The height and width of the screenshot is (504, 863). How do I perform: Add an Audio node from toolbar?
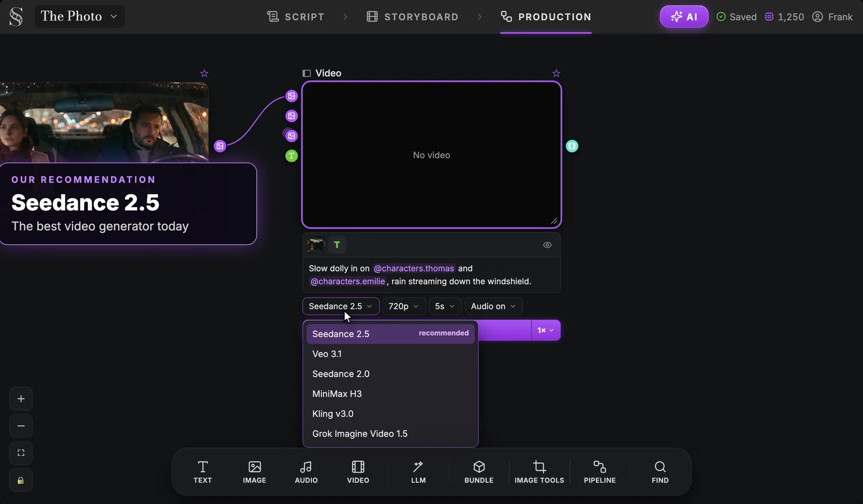tap(306, 472)
